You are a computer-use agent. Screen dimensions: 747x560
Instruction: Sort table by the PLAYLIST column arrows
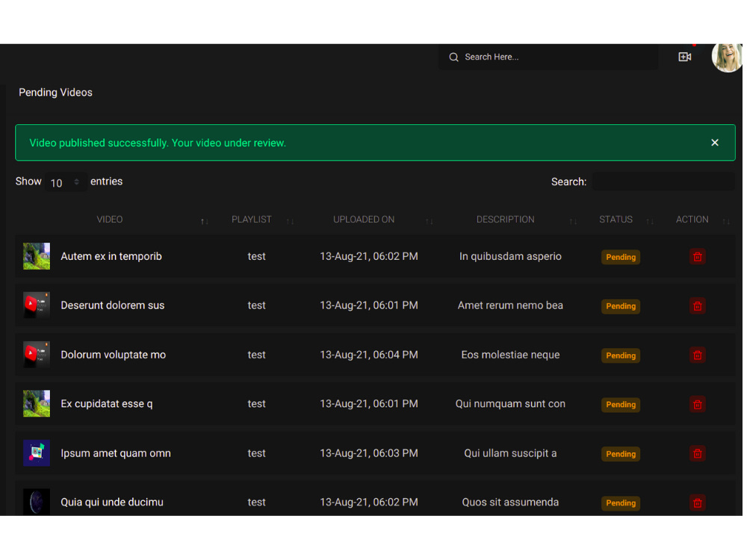tap(290, 222)
